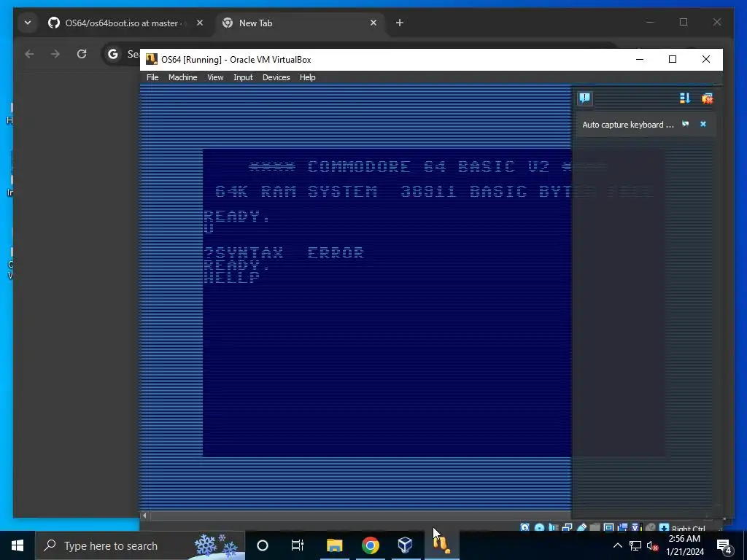Click the running OS64 VM taskbar icon
This screenshot has width=747, height=560.
[x=441, y=545]
